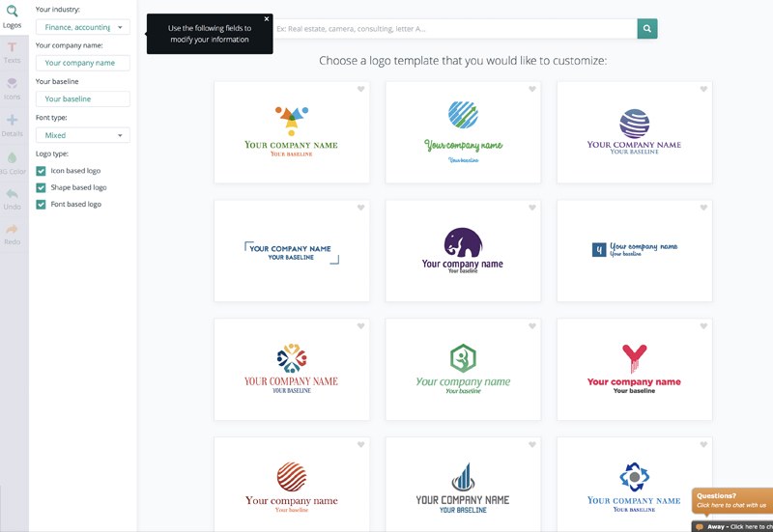The height and width of the screenshot is (532, 773).
Task: Open the Font type dropdown set to Mixed
Action: 82,135
